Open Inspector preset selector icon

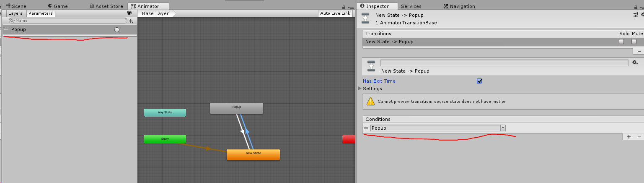tap(635, 15)
